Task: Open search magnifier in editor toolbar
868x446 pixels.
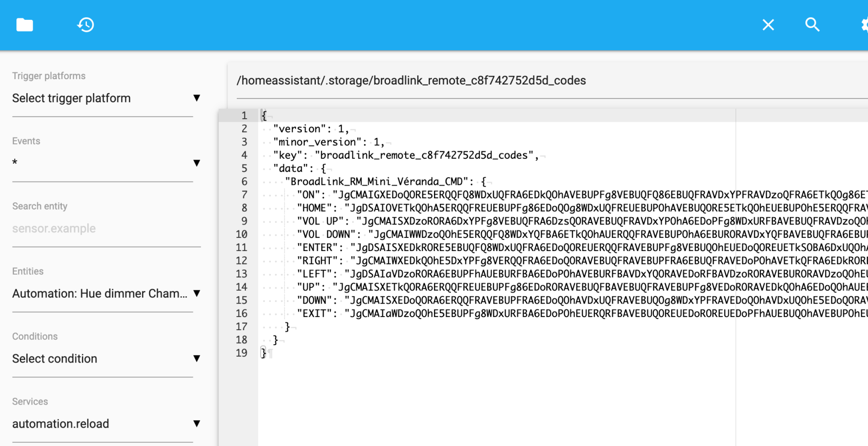Action: [x=812, y=25]
